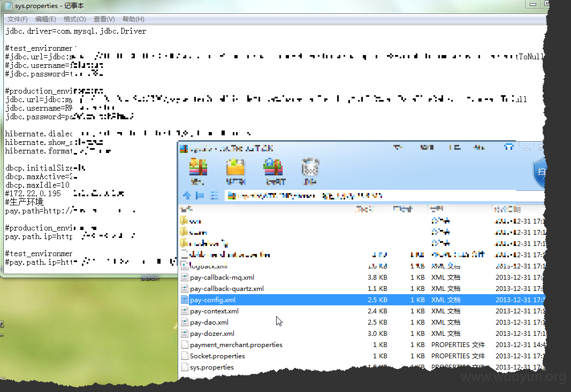Image resolution: width=571 pixels, height=392 pixels.
Task: Open the 编辑(E) menu
Action: point(45,19)
